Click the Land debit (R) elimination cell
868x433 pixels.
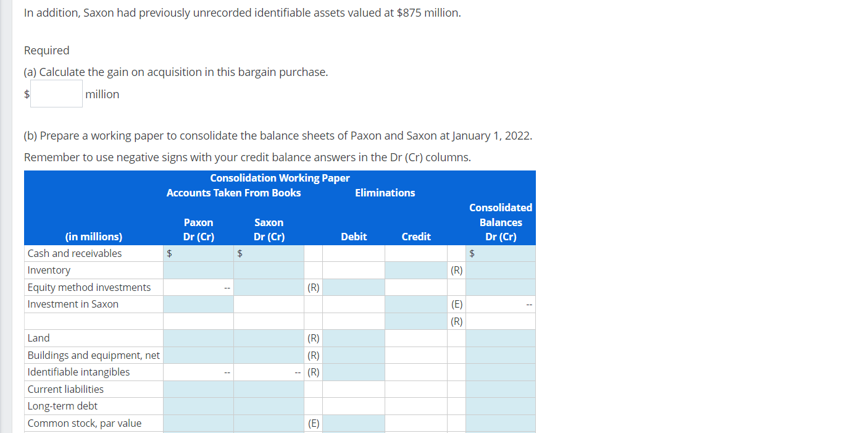(x=353, y=338)
